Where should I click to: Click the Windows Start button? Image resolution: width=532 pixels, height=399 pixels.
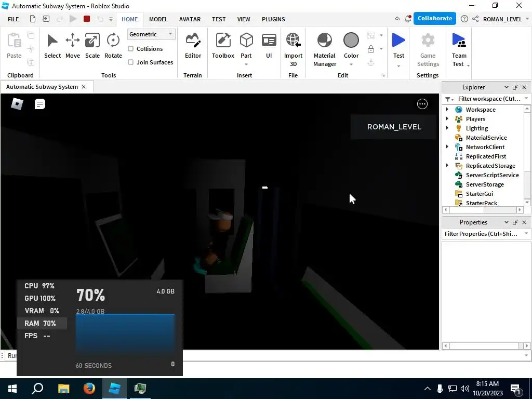point(12,388)
